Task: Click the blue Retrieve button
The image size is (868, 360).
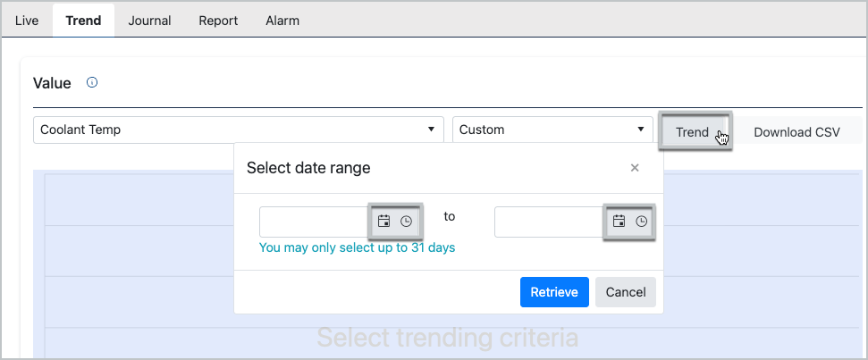Action: point(554,292)
